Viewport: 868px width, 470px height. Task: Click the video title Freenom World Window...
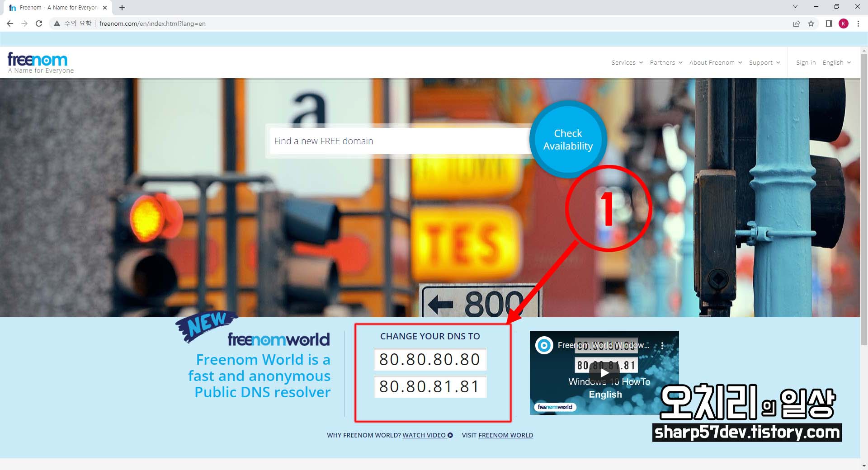[x=603, y=345]
